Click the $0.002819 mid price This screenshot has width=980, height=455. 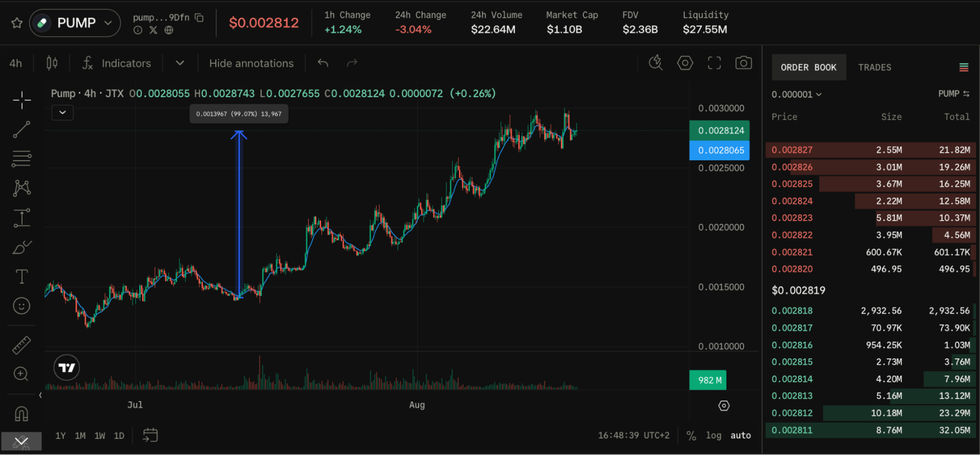(x=799, y=290)
